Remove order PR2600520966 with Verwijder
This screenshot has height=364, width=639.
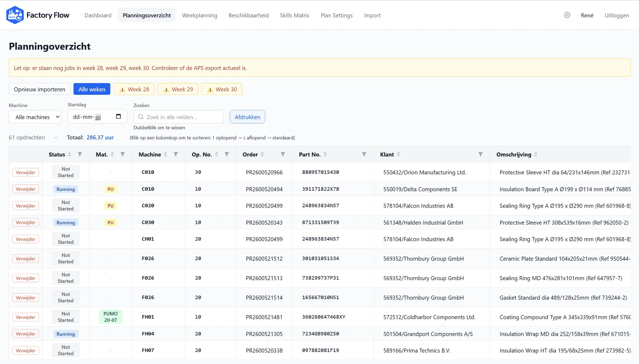click(x=26, y=172)
